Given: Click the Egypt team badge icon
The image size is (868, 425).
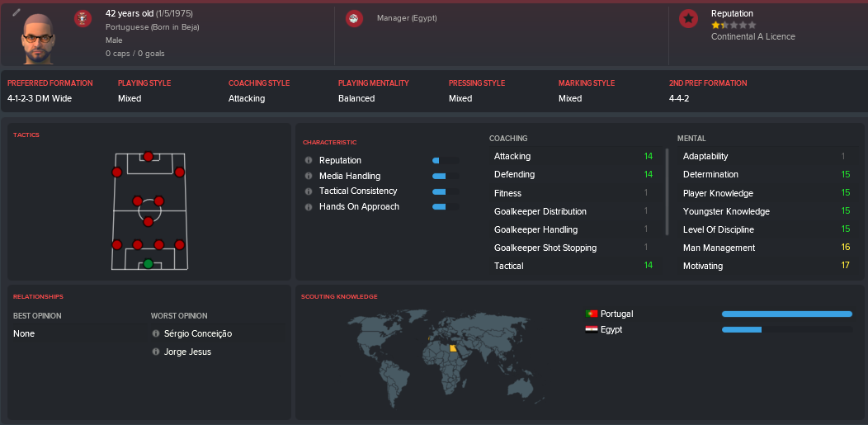Looking at the screenshot, I should click(354, 19).
